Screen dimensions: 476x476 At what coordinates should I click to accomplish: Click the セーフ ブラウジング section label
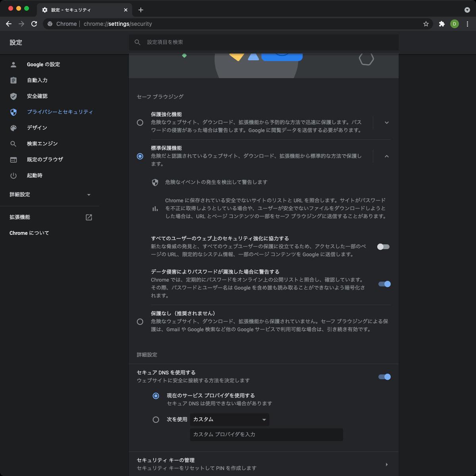pos(160,97)
